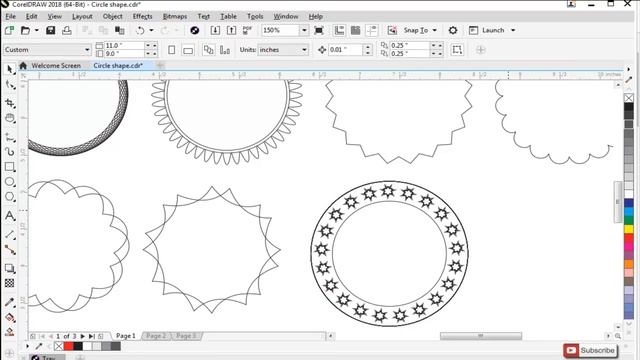This screenshot has height=360, width=640.
Task: Open the Custom page size dropdown
Action: point(87,50)
